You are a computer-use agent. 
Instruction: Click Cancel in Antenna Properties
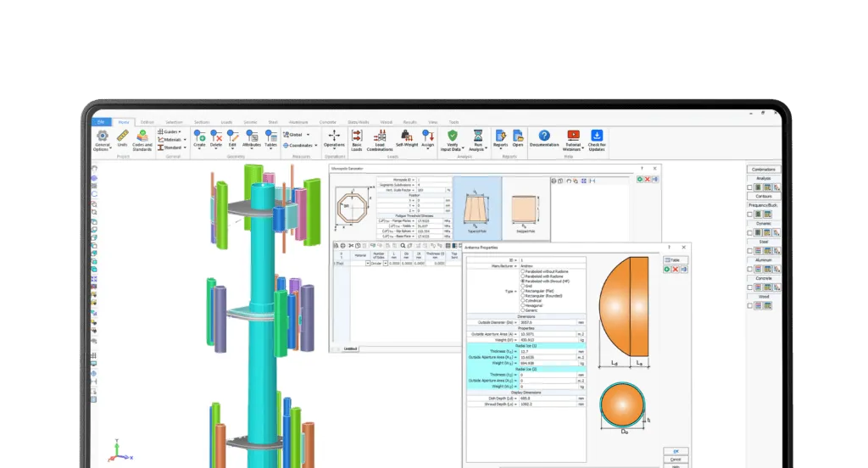pyautogui.click(x=676, y=460)
